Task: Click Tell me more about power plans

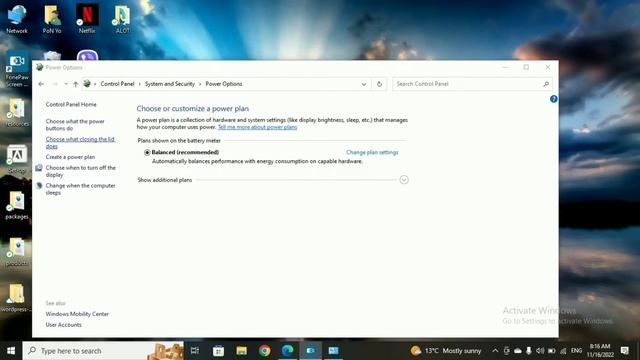Action: 258,127
